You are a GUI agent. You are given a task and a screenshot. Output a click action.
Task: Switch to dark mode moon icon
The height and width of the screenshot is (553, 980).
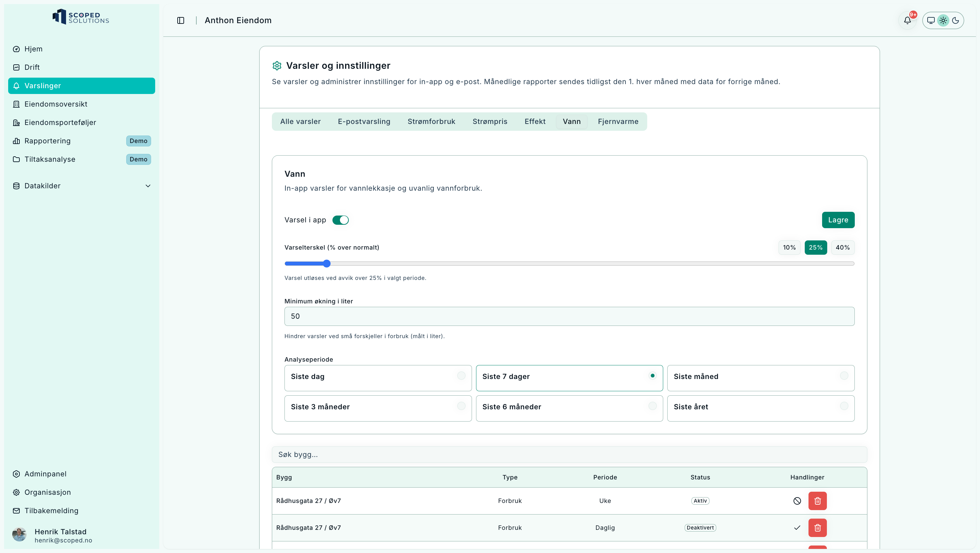955,20
